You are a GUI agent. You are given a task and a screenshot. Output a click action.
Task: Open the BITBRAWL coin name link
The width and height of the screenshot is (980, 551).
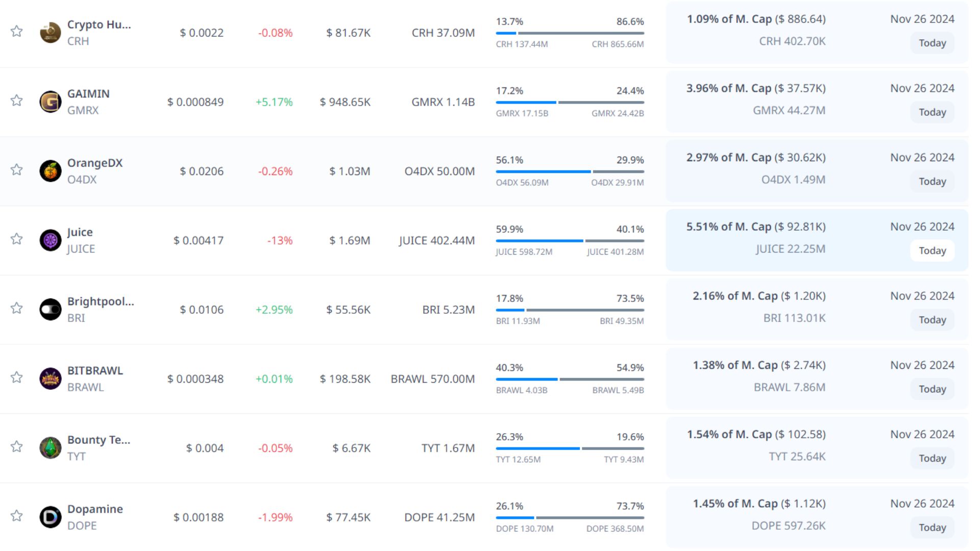click(95, 371)
